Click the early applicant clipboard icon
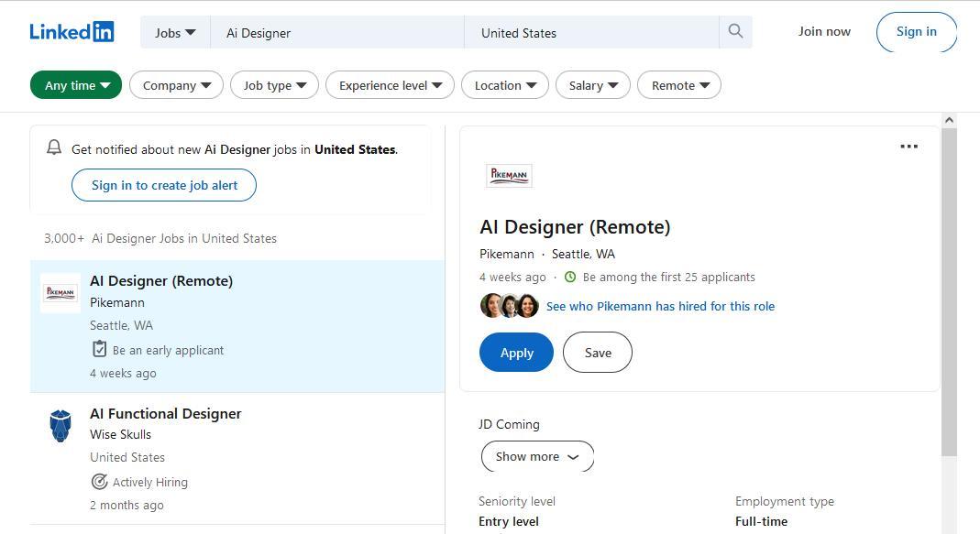Viewport: 980px width, 534px height. (99, 348)
